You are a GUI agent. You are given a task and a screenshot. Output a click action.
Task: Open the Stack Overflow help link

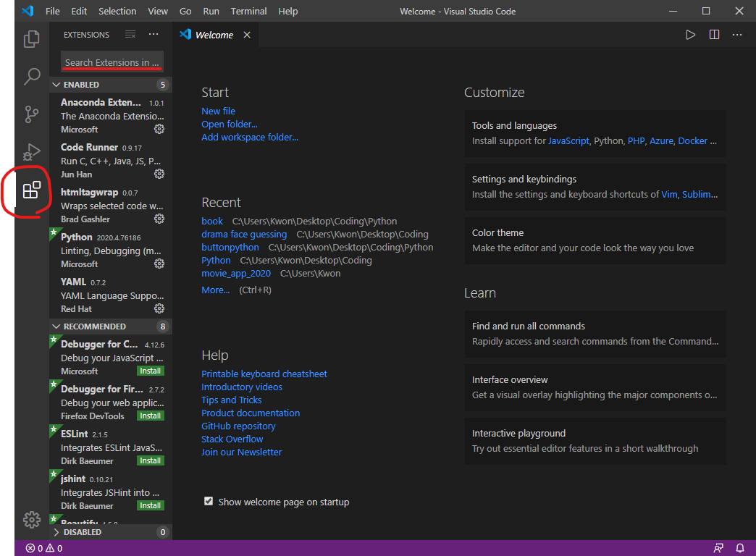[232, 439]
